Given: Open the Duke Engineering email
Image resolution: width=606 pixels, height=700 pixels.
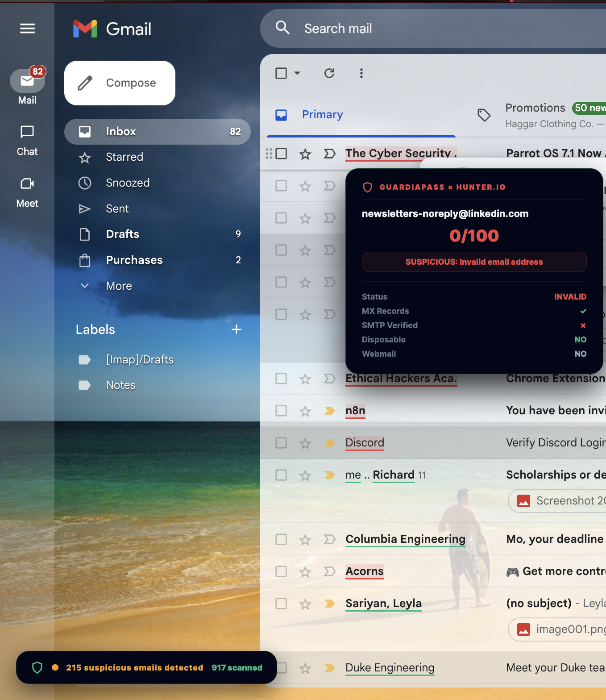Looking at the screenshot, I should 433,668.
